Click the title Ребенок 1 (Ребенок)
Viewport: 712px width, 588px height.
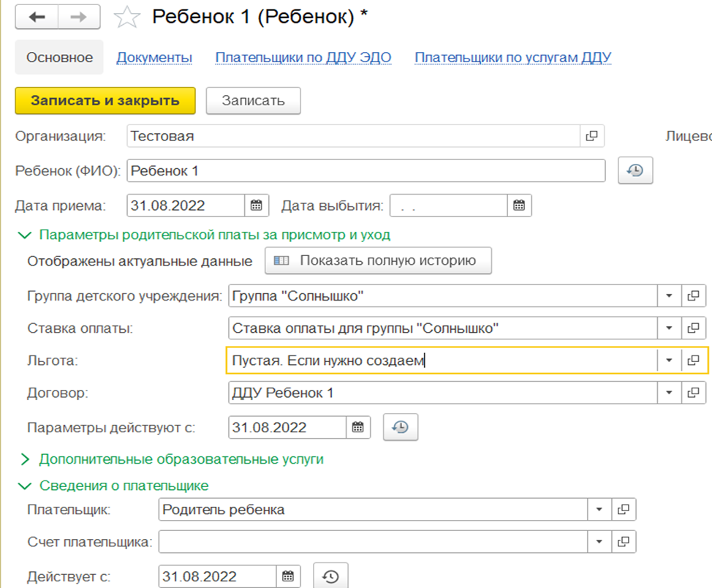click(260, 18)
